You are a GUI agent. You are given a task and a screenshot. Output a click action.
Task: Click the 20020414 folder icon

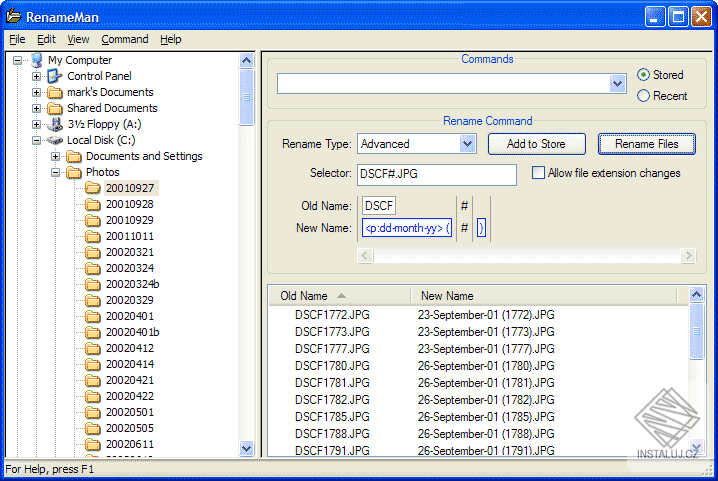(93, 365)
